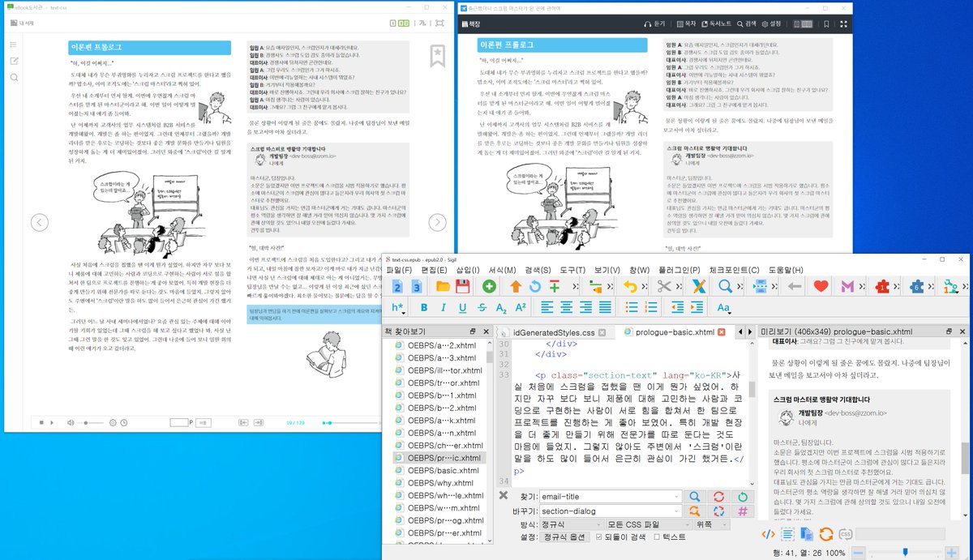Apply superscript formatting A²
This screenshot has width=973, height=560.
(x=521, y=307)
